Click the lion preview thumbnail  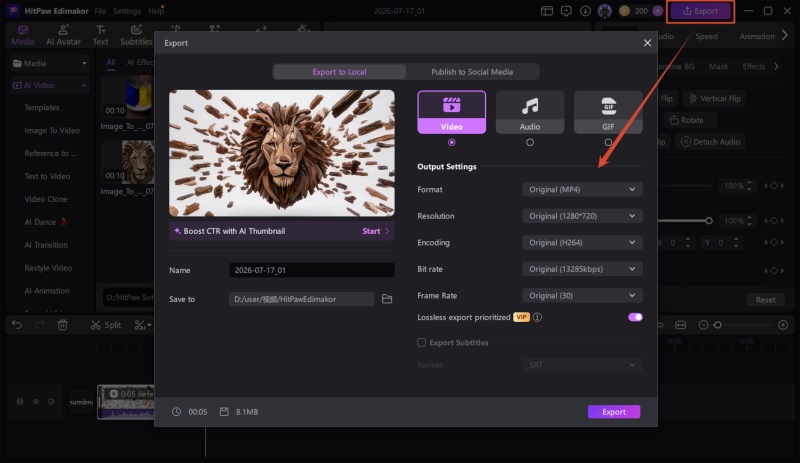[x=282, y=153]
